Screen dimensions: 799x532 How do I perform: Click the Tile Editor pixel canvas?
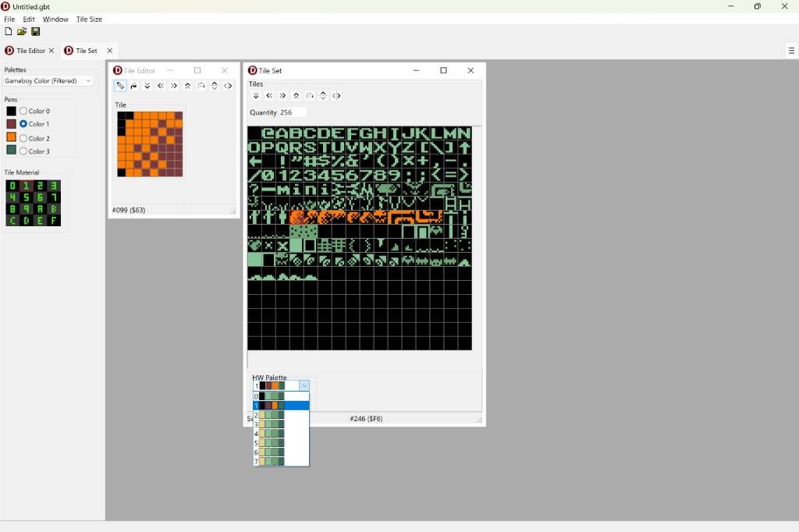point(150,144)
